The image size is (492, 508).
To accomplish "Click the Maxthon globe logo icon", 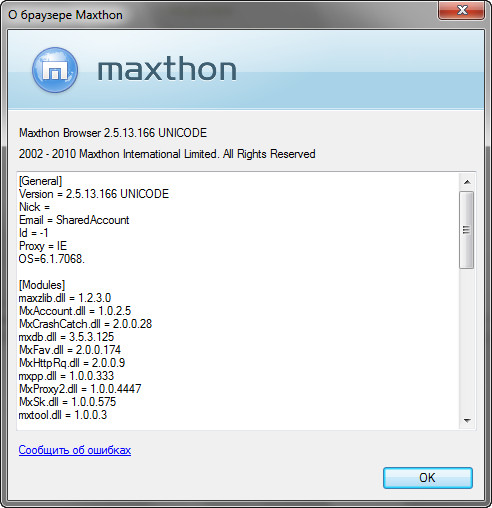I will pyautogui.click(x=55, y=70).
